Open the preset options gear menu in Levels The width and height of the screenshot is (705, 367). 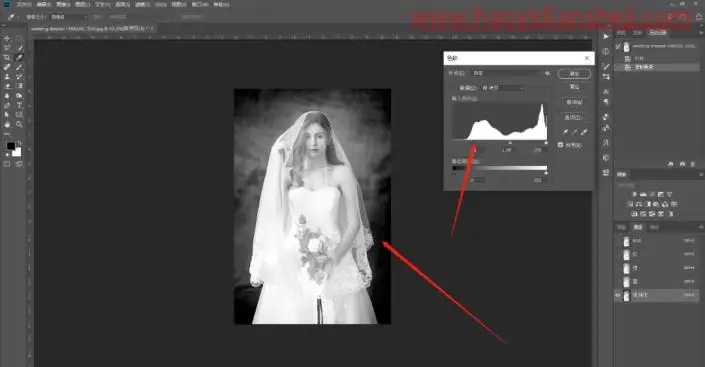pos(548,73)
